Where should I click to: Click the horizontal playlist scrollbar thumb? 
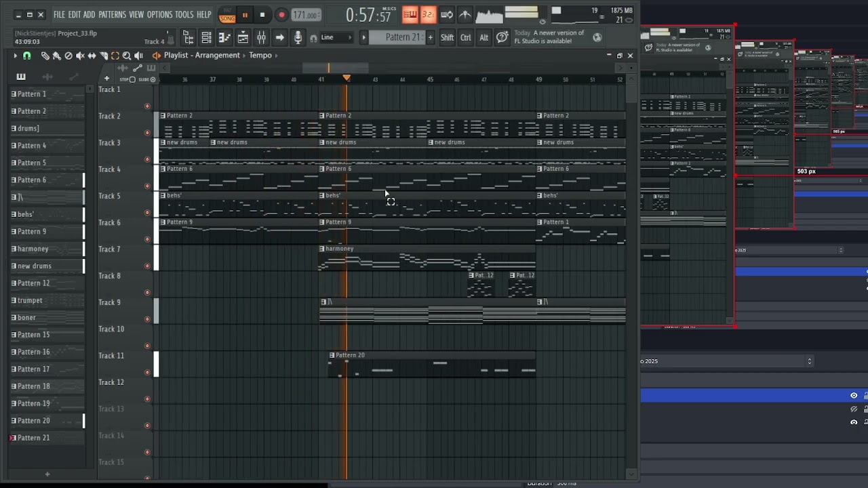coord(336,67)
